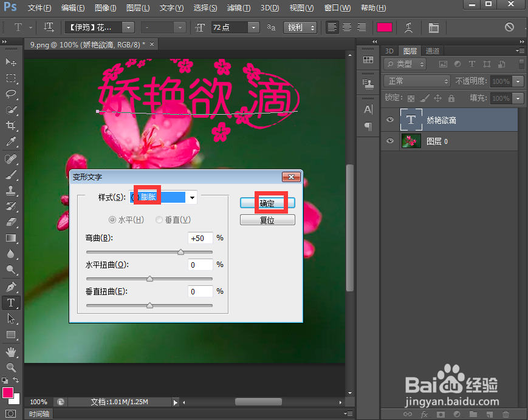Switch to the 通道 panel tab
Image resolution: width=528 pixels, height=420 pixels.
tap(432, 50)
